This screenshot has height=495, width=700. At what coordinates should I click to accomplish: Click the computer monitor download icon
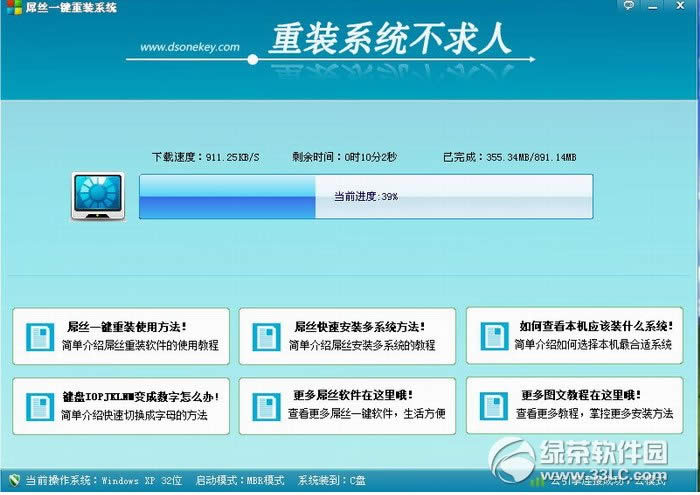tap(97, 196)
